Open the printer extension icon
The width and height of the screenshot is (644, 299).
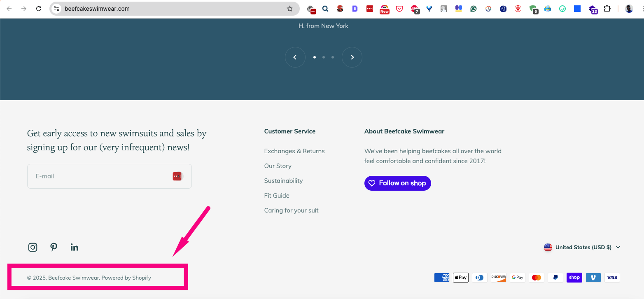pos(548,9)
